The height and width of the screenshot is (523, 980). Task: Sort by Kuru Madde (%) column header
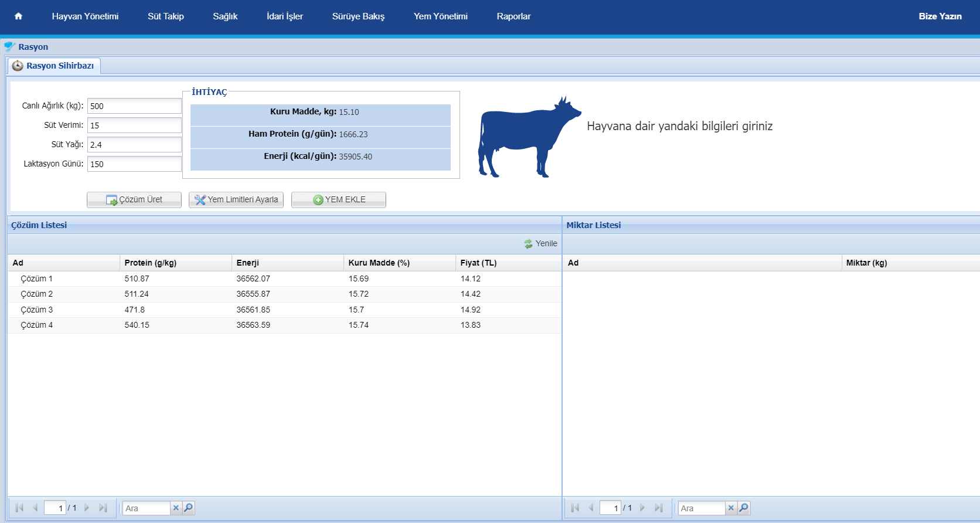pos(400,263)
